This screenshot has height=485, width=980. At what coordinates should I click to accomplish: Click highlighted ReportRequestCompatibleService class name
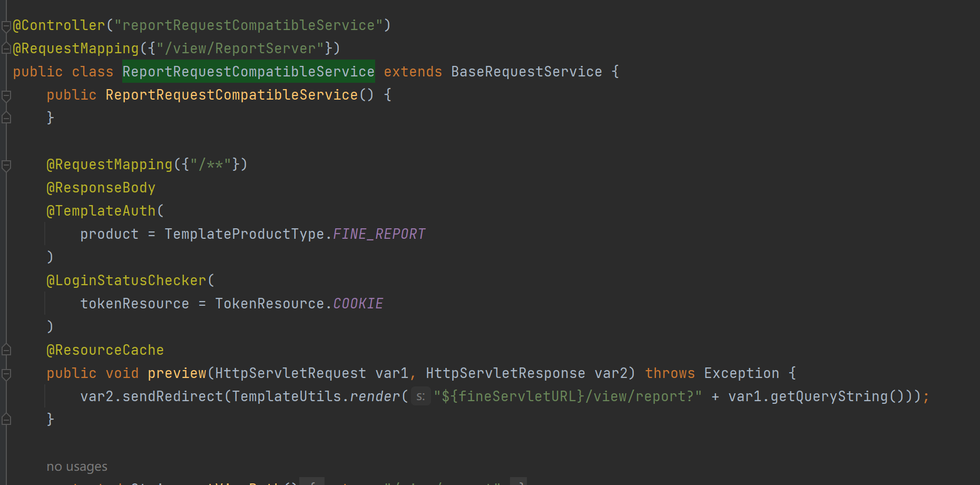pyautogui.click(x=248, y=72)
